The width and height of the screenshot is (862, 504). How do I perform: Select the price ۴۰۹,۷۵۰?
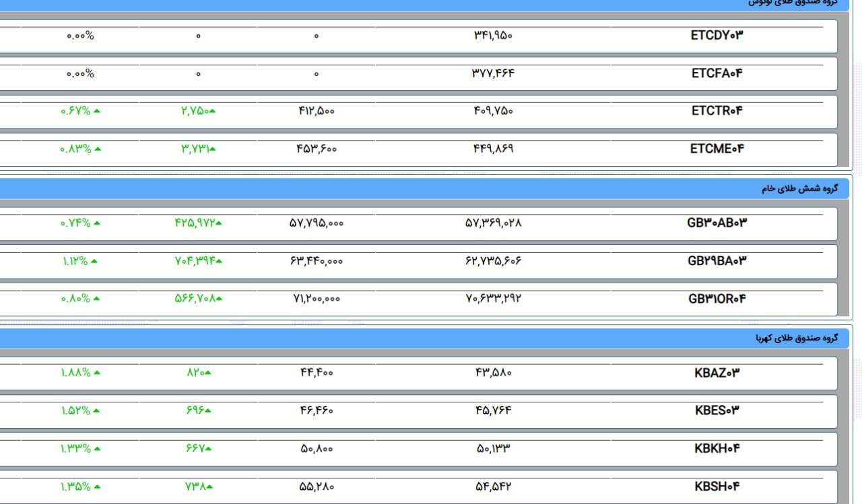tap(493, 111)
